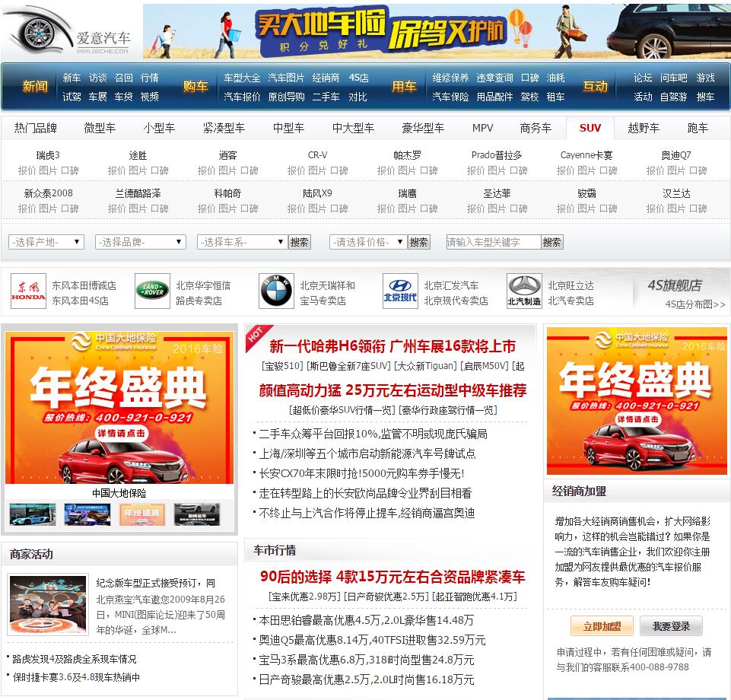Switch to the 越野车 tab
The height and width of the screenshot is (700, 731).
click(x=644, y=128)
